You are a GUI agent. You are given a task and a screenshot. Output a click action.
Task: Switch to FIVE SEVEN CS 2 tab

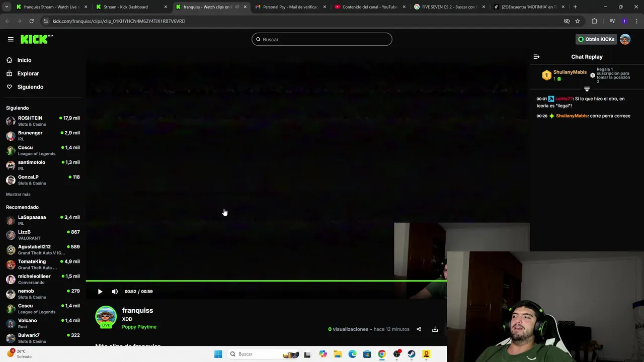pos(449,7)
